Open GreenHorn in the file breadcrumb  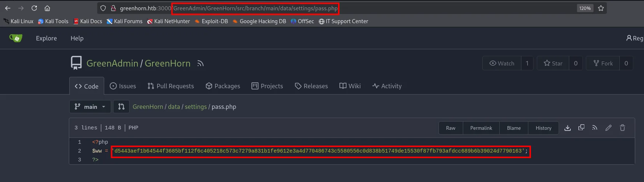tap(148, 107)
